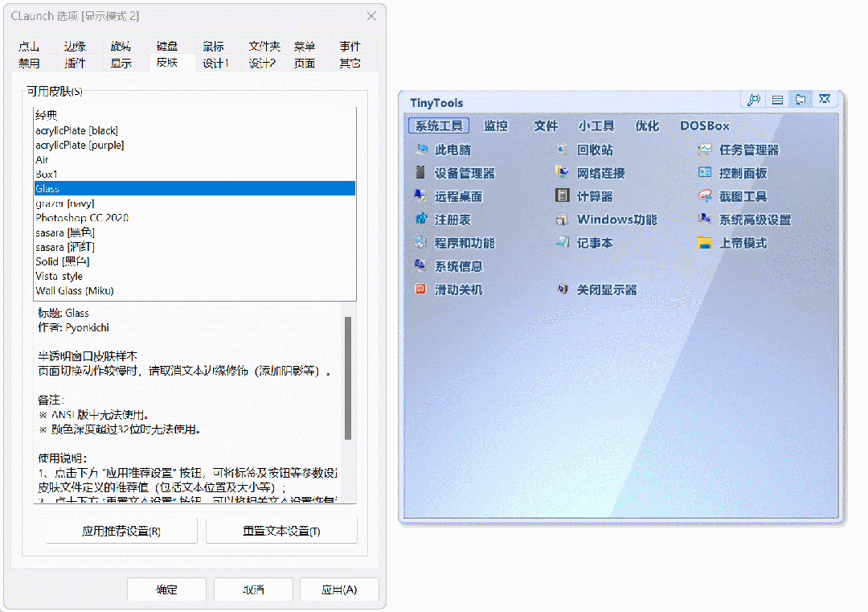Screen dimensions: 868x612
Task: Open 网络连接 icon in TinyTools
Action: click(x=563, y=173)
